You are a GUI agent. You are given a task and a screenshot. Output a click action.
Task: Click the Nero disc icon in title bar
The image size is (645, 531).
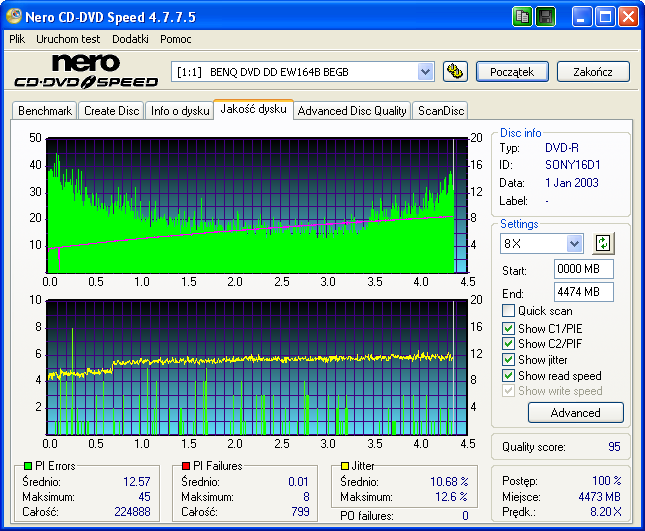pyautogui.click(x=14, y=16)
